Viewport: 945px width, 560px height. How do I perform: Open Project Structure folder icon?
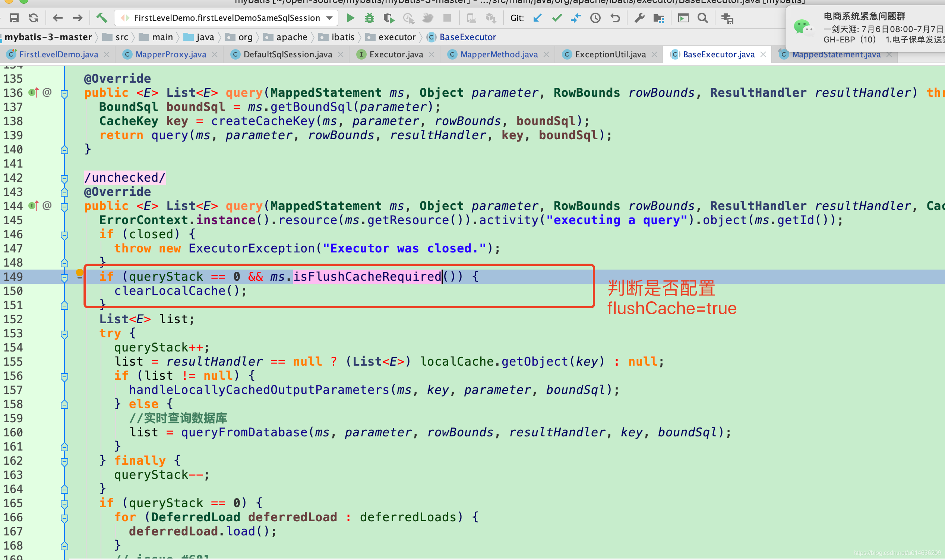659,18
